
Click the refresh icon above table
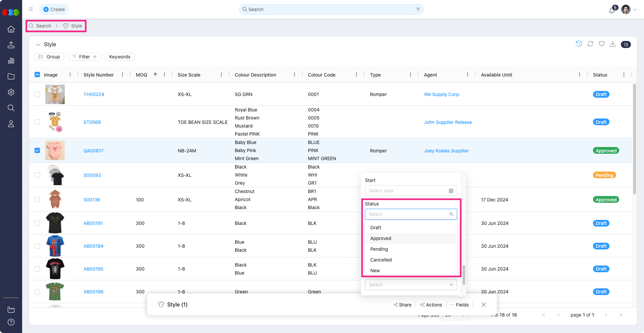(x=590, y=44)
